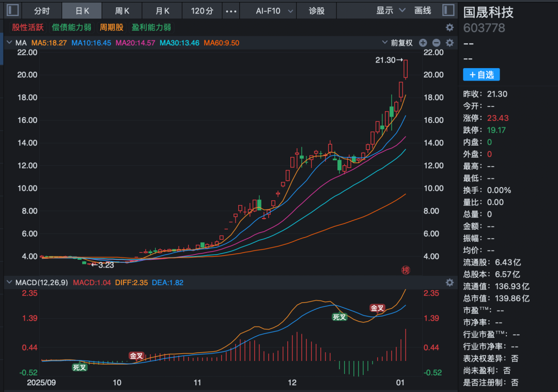Open the stock tags row settings gear

click(450, 27)
